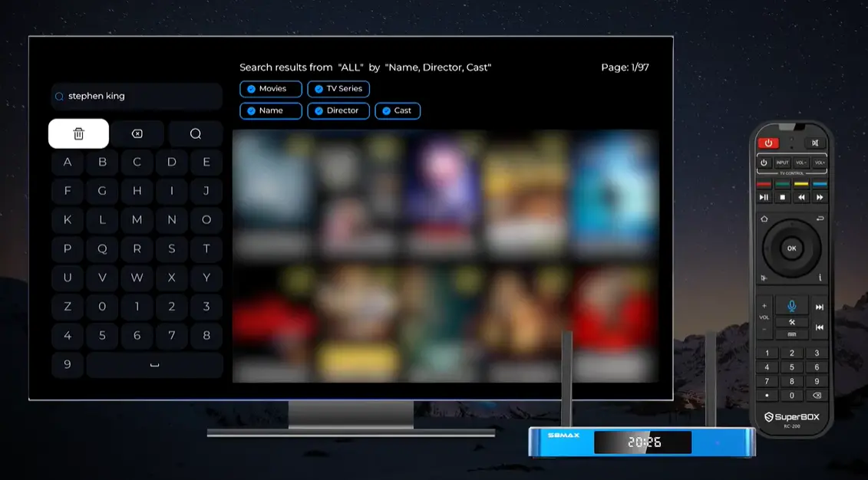Click the fast-forward button on the remote

[820, 197]
